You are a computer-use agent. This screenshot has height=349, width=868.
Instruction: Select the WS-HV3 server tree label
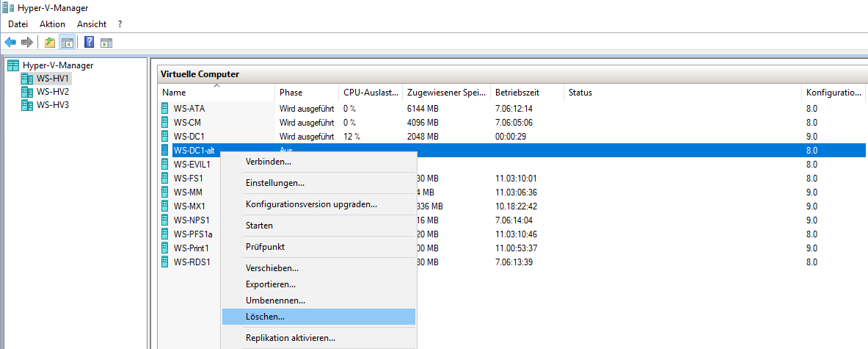coord(53,105)
